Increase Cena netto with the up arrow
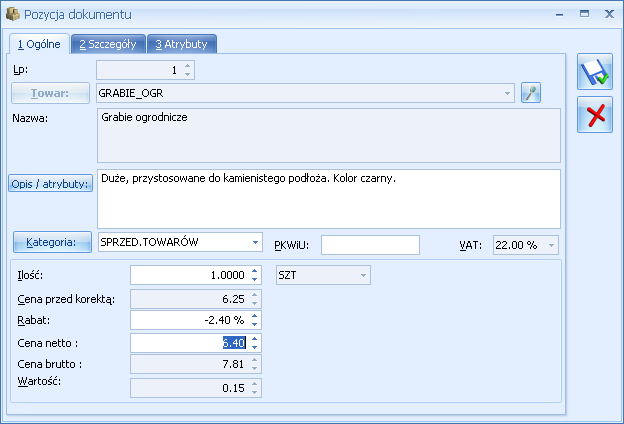624x424 pixels. pos(255,339)
